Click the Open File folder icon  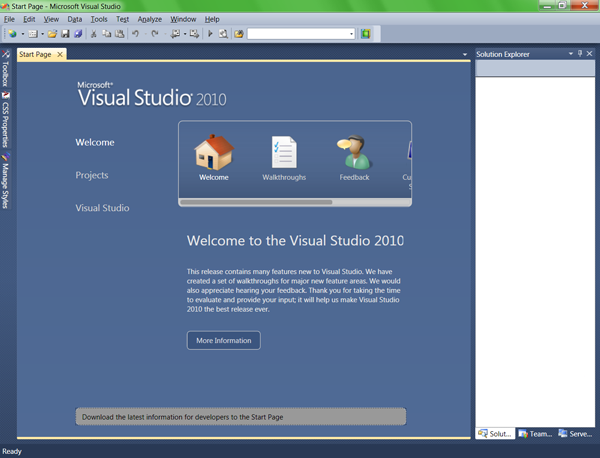point(52,34)
